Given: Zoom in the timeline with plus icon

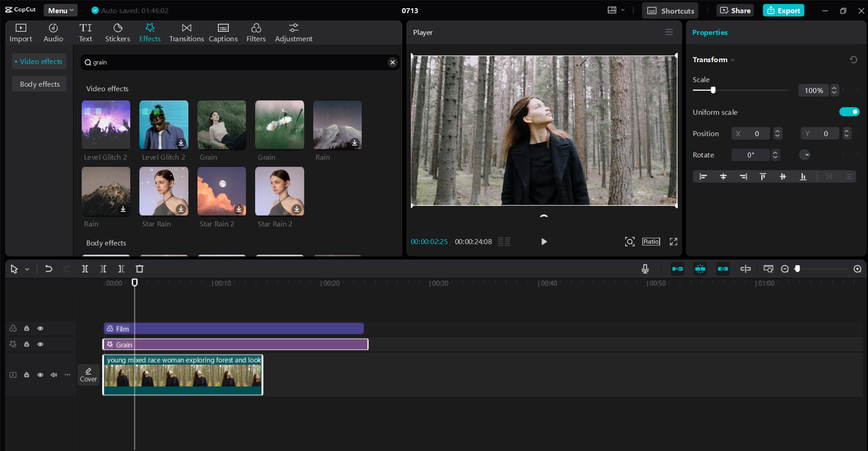Looking at the screenshot, I should [x=857, y=269].
